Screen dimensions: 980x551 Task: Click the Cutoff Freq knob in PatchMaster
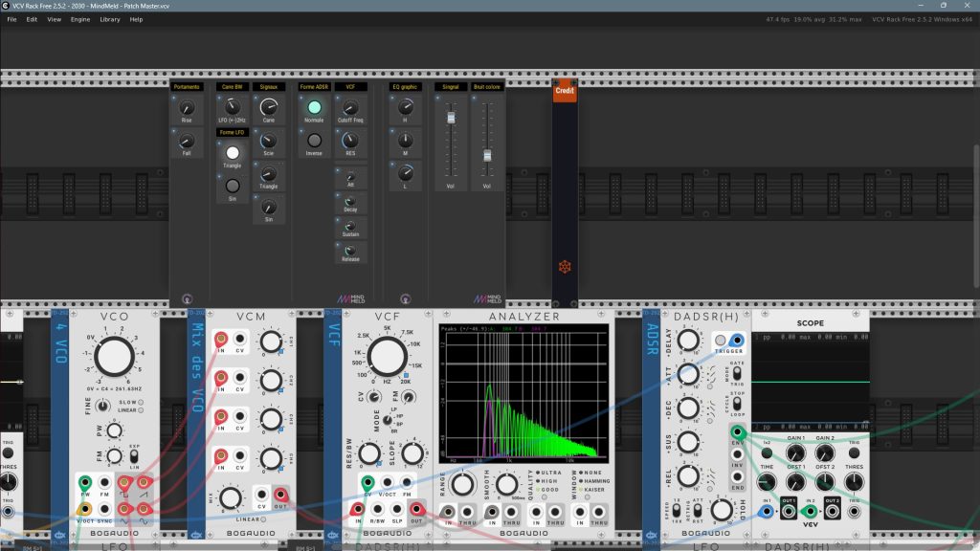350,107
